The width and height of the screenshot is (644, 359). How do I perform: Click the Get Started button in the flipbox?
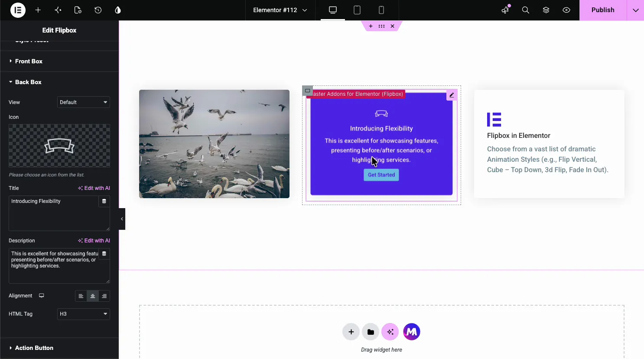click(x=381, y=175)
